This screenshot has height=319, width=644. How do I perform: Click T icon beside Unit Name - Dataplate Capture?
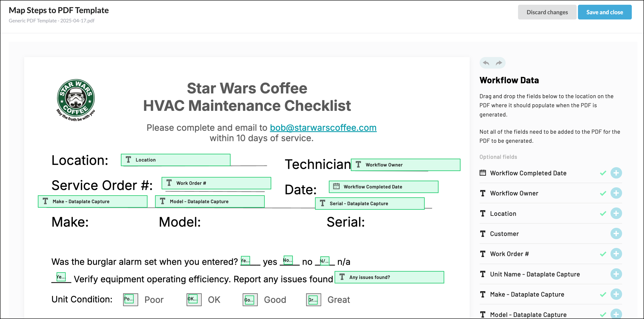[483, 274]
